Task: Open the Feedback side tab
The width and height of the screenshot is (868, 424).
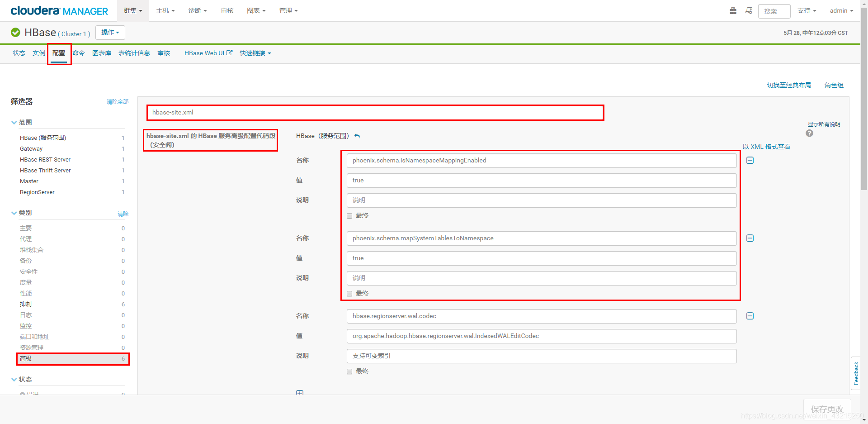Action: pos(856,373)
